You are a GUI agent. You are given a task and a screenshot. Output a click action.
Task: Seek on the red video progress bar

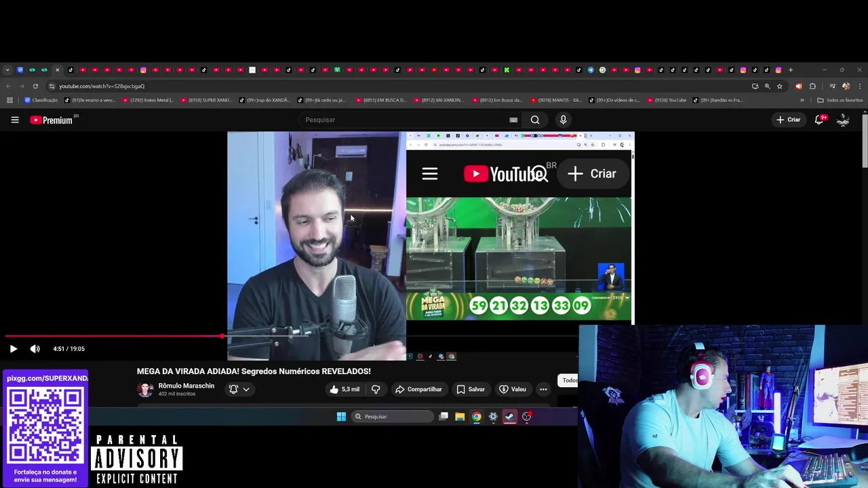point(114,335)
